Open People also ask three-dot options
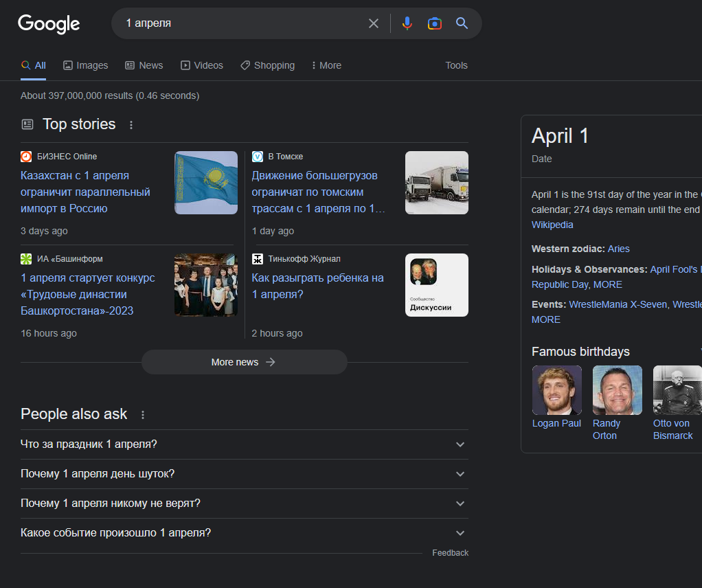The image size is (702, 588). [x=143, y=415]
